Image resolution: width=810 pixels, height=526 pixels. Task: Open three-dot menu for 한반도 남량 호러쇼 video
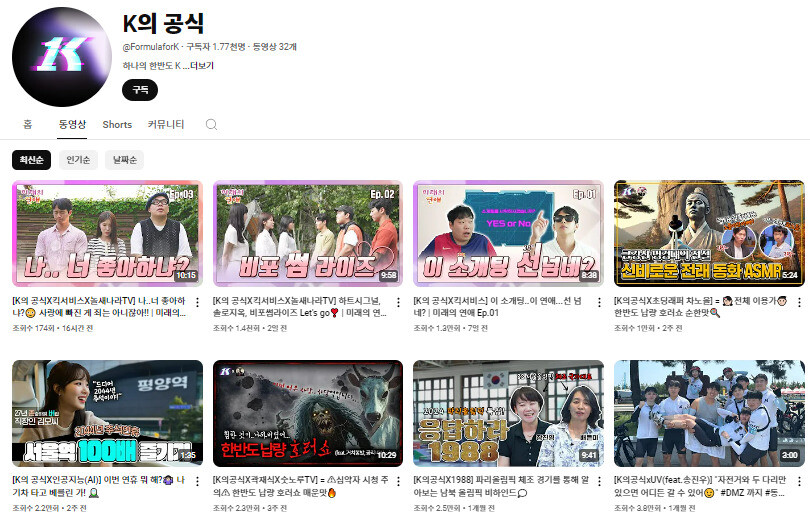401,482
